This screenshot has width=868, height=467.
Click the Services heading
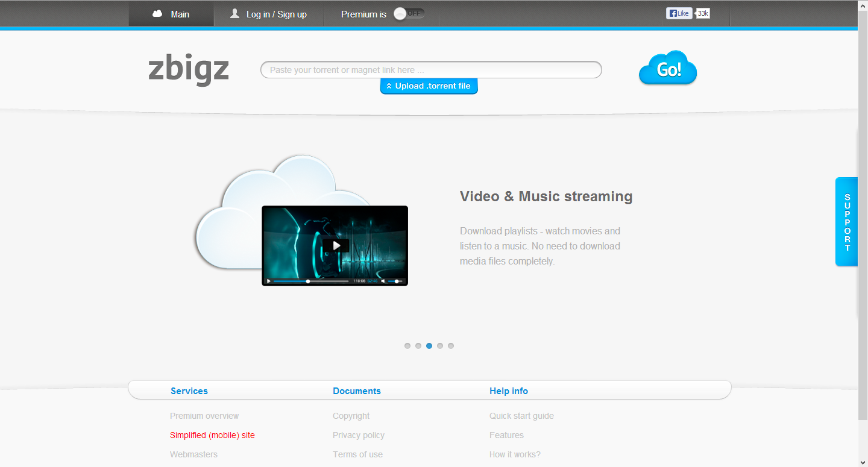pyautogui.click(x=189, y=391)
